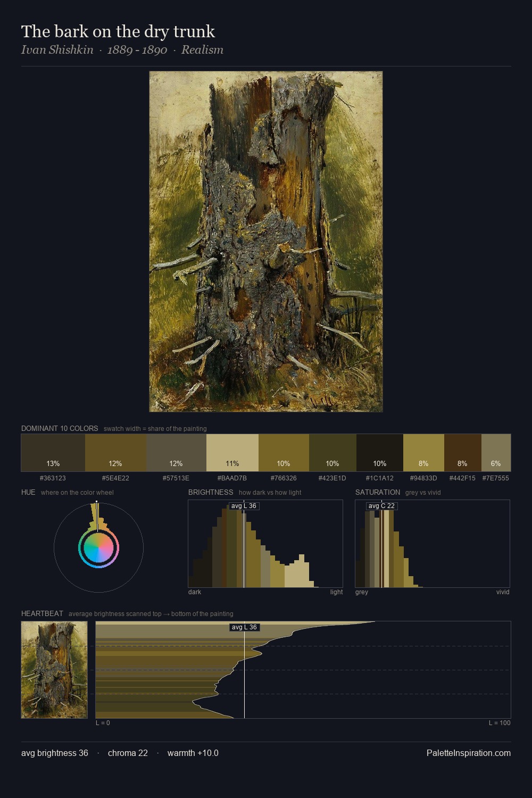Click the brightness histogram chart
The image size is (532, 798).
click(265, 544)
